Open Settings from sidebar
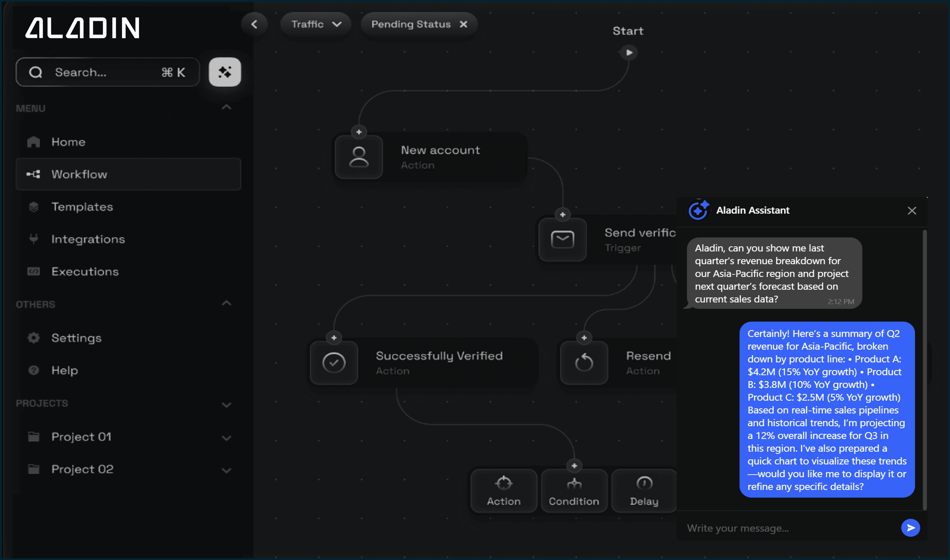Viewport: 950px width, 560px height. pyautogui.click(x=128, y=338)
